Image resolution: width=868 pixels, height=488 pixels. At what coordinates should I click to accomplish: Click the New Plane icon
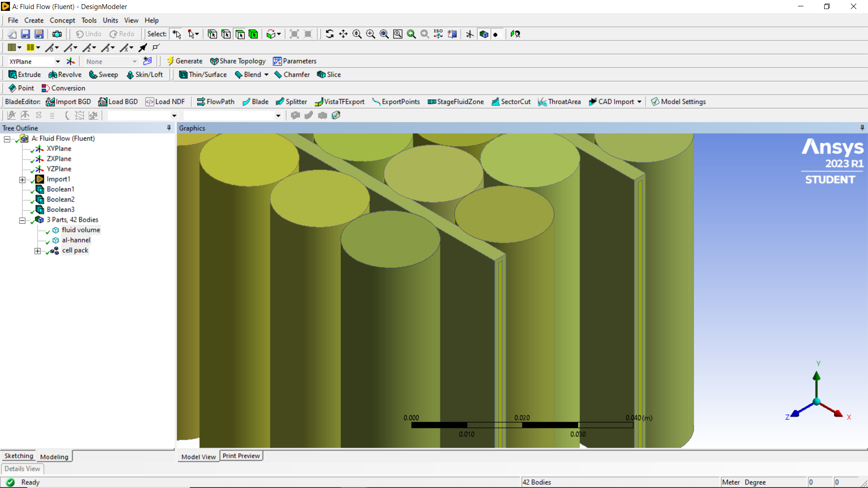(71, 61)
